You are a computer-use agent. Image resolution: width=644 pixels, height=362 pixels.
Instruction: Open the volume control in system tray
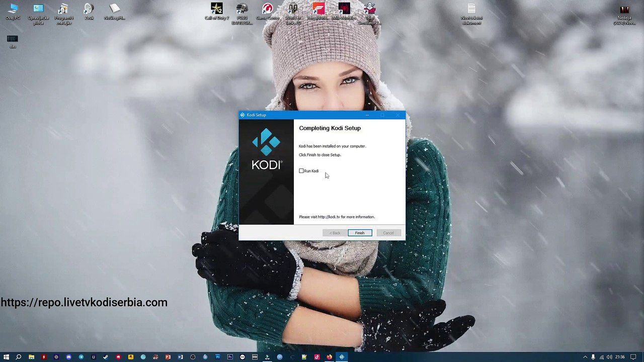pos(610,357)
